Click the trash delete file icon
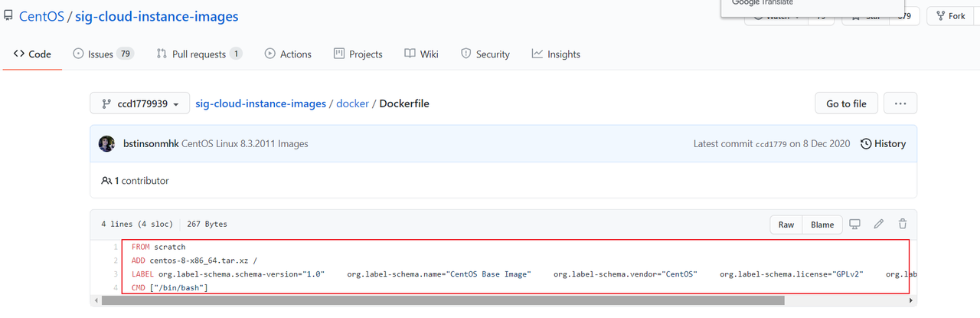The height and width of the screenshot is (318, 980). (903, 225)
